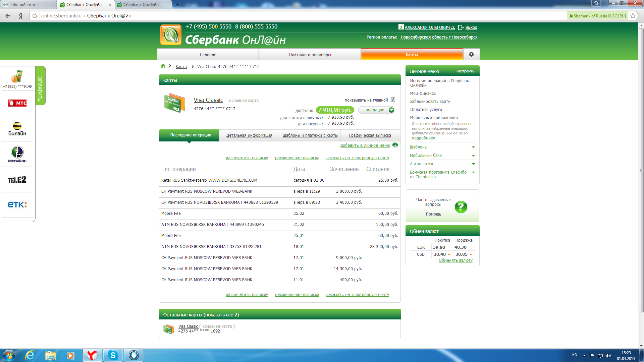Select the МТС operator logo
644x362 pixels.
[x=17, y=103]
